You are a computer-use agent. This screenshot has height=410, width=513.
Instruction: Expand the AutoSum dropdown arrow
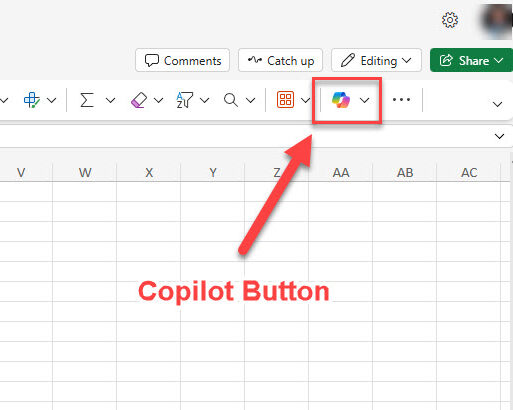click(x=110, y=100)
